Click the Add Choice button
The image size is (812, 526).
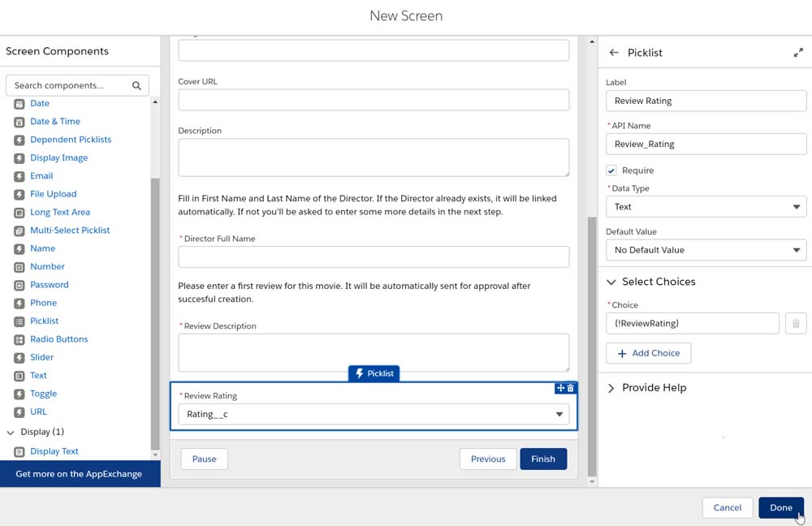[648, 353]
